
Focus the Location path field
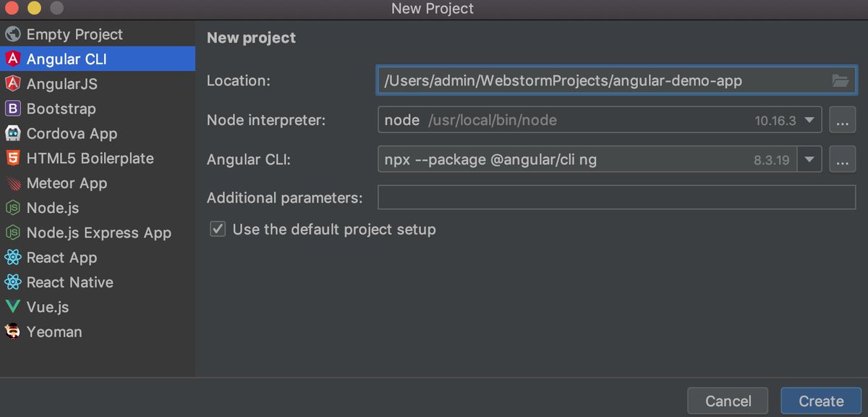(x=616, y=80)
